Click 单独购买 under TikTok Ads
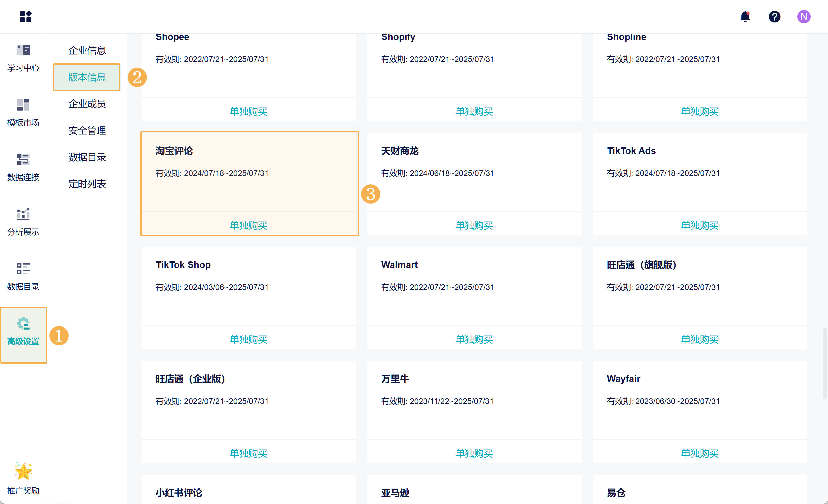 pyautogui.click(x=699, y=225)
